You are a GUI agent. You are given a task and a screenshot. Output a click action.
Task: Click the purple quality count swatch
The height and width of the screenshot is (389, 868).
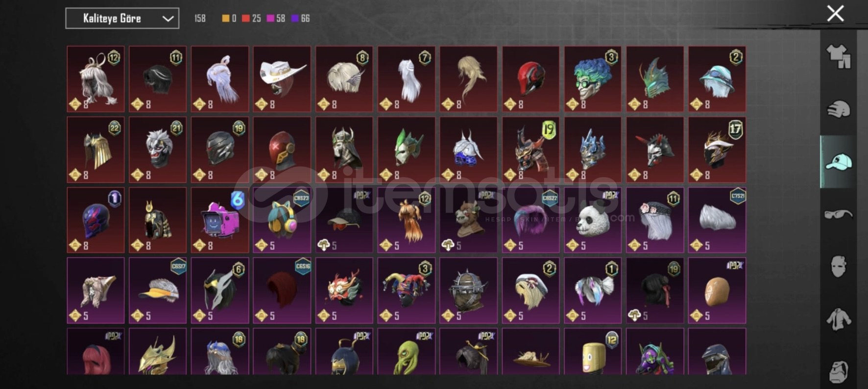[295, 19]
